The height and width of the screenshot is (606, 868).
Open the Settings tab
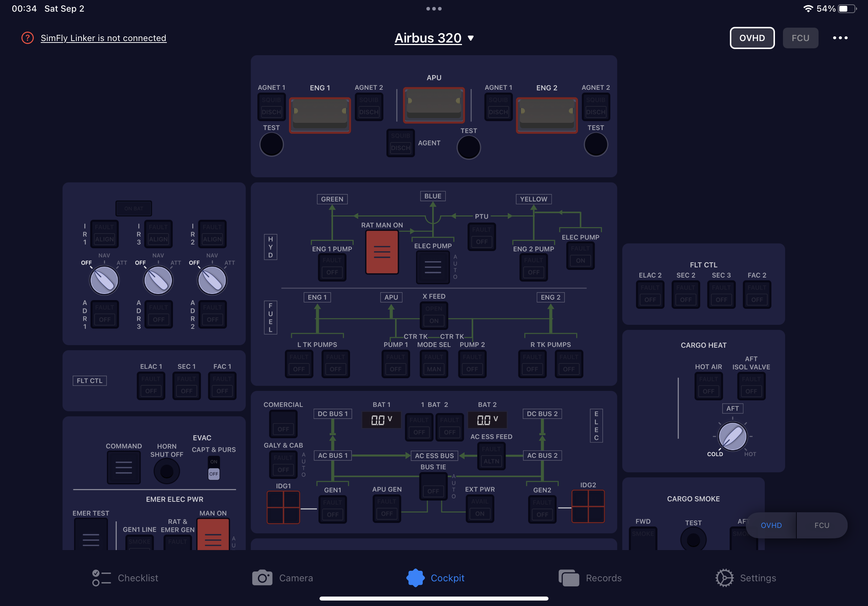point(746,578)
